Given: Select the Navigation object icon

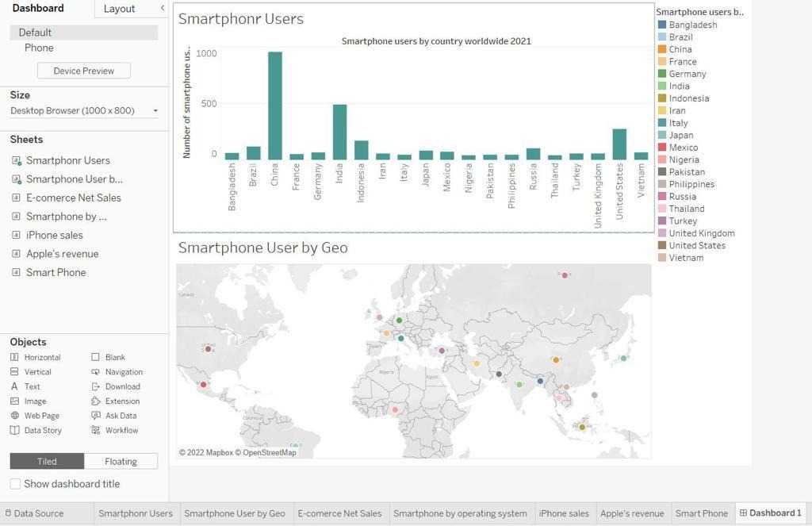Looking at the screenshot, I should pyautogui.click(x=95, y=372).
